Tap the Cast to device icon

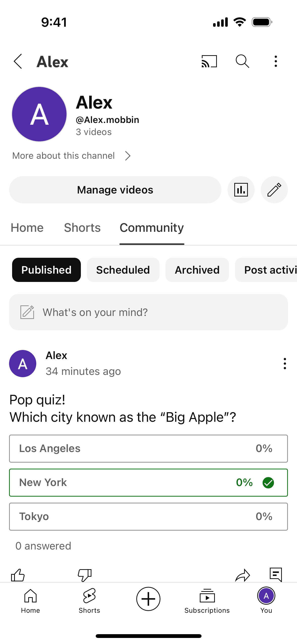[x=209, y=61]
